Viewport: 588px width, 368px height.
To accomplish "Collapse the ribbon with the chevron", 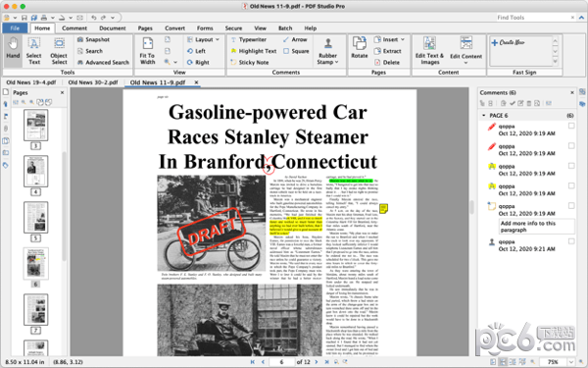I will pos(581,18).
